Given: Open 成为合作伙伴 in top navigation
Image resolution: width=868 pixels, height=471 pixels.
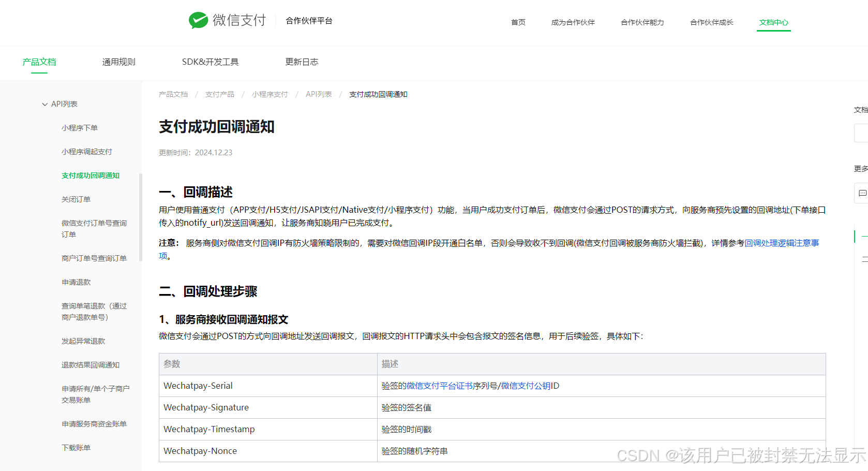Looking at the screenshot, I should click(x=573, y=22).
